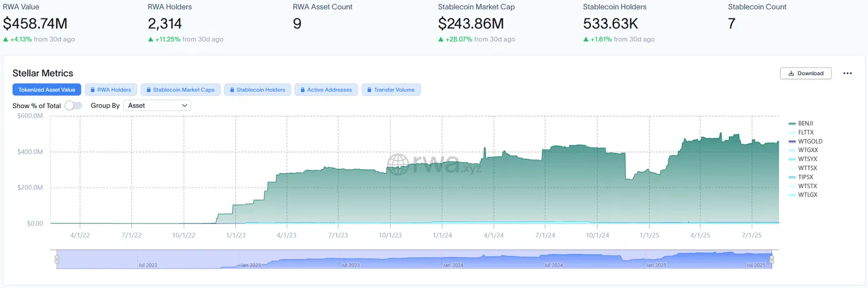Click the Download button
868x288 pixels.
point(806,73)
